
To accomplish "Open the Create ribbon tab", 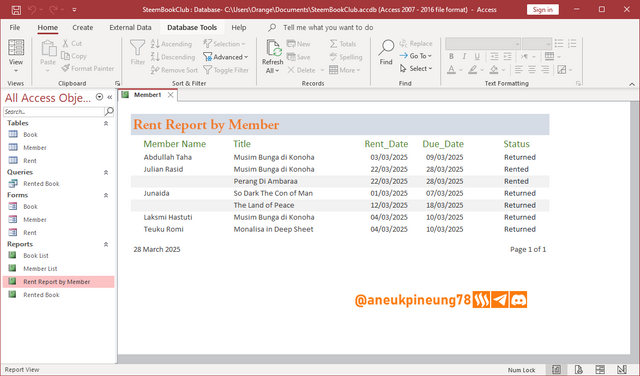I will point(82,27).
